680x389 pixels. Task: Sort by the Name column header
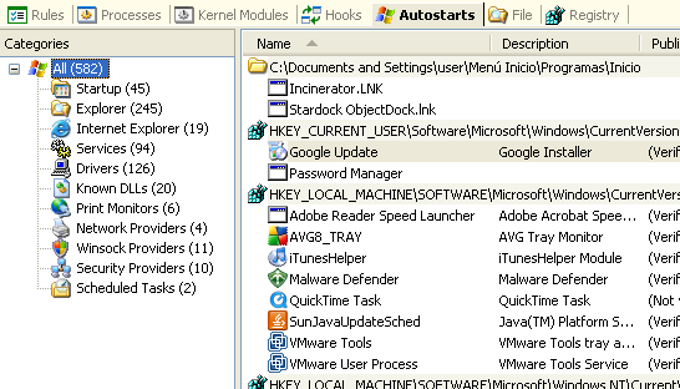click(x=367, y=44)
